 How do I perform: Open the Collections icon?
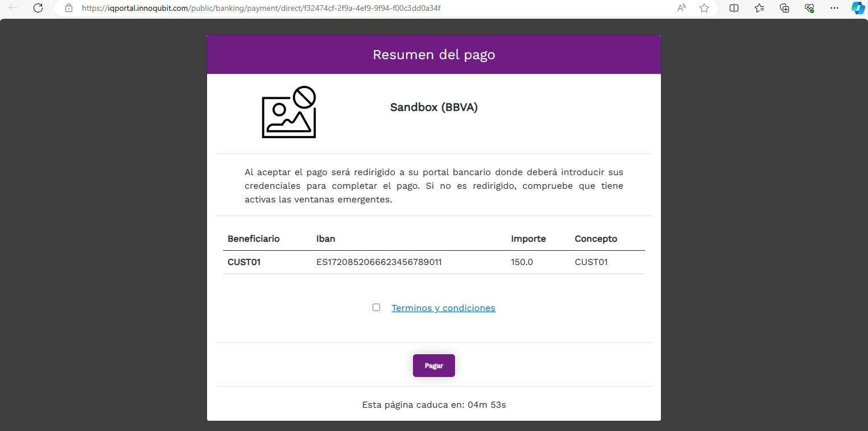coord(784,9)
